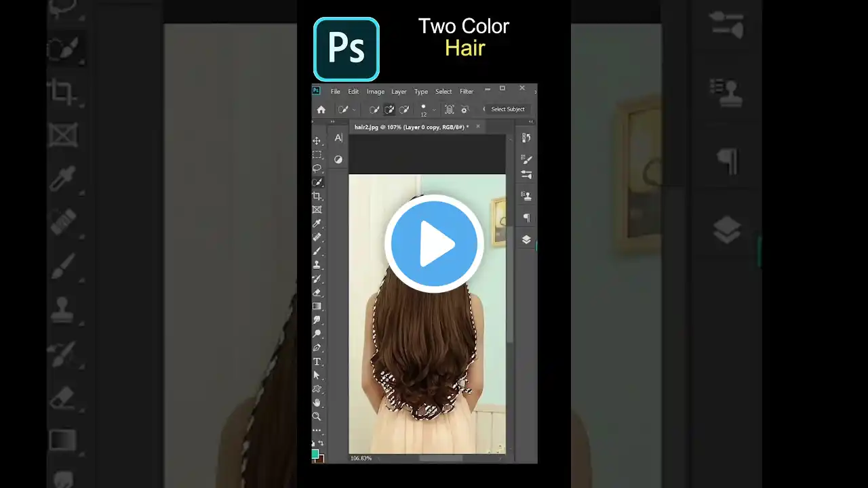Open the Brushes panel icon
Viewport: 868px width, 488px height.
point(526,174)
